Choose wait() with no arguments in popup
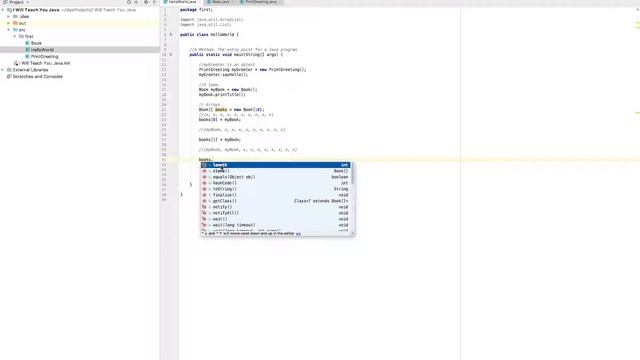640x360 pixels. click(276, 219)
